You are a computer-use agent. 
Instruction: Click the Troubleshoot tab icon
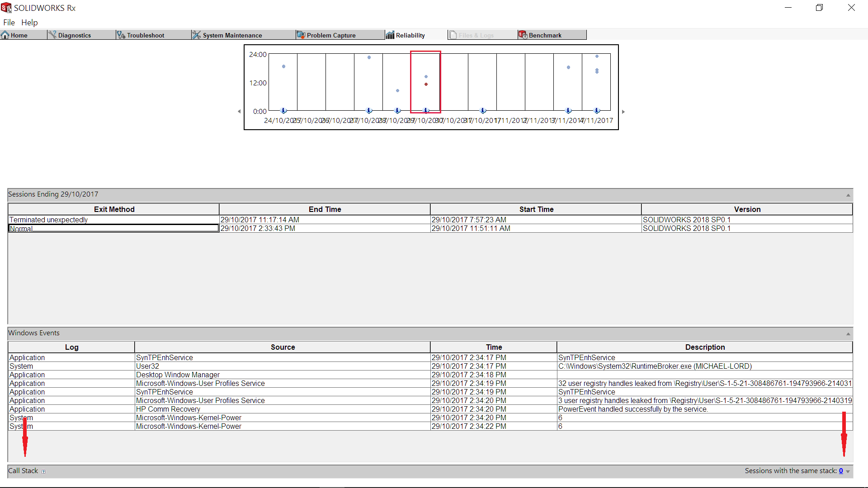[121, 35]
